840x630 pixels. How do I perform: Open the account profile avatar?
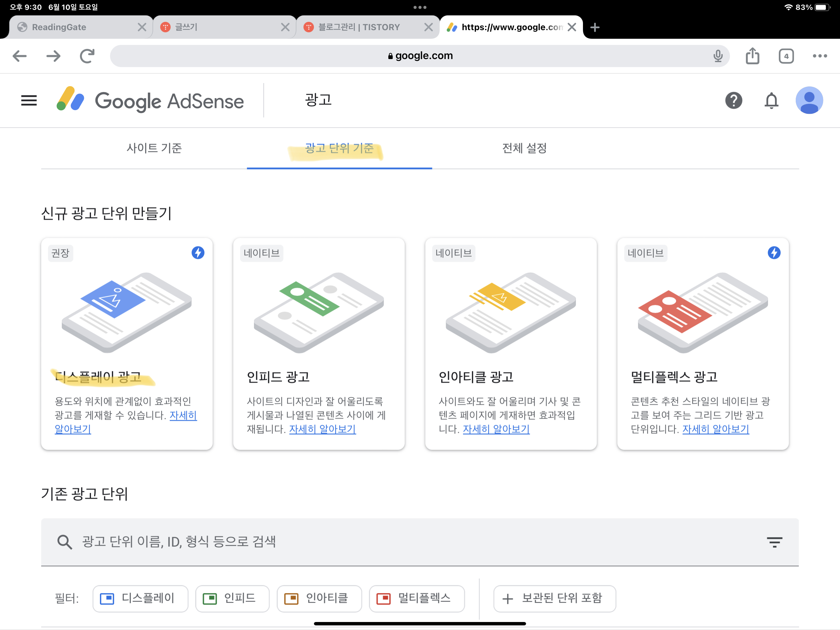pos(809,101)
